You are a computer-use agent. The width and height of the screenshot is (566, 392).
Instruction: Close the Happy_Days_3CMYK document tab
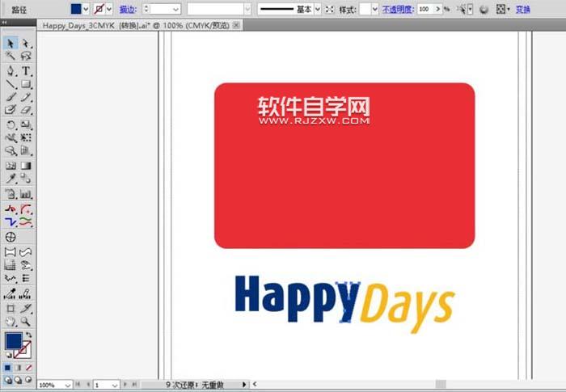236,26
